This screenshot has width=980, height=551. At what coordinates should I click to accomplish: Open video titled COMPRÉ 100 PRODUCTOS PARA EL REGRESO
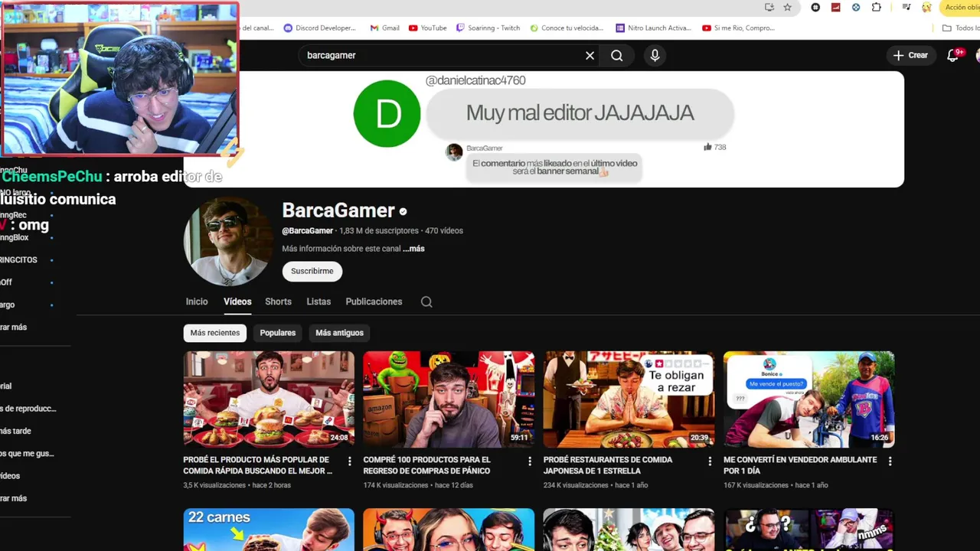[427, 465]
